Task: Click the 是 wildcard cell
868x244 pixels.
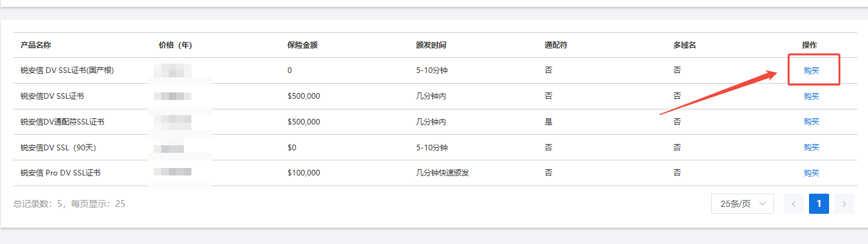Action: (549, 122)
